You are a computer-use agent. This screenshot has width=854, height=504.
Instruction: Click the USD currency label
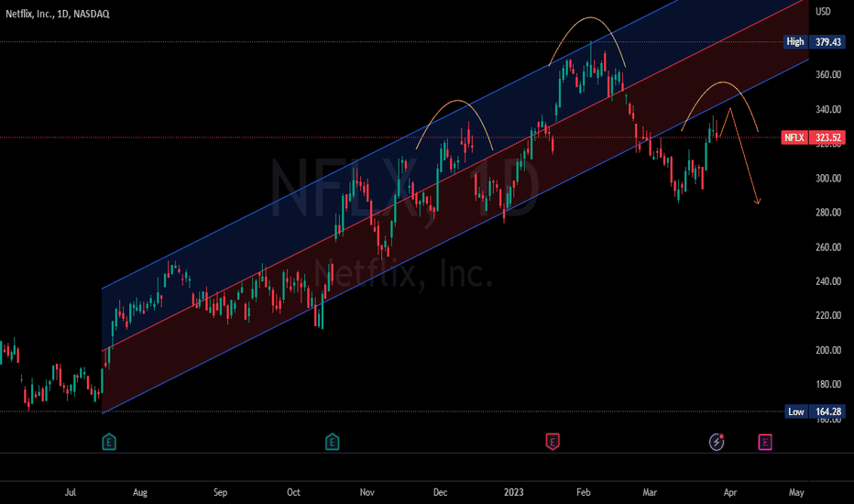[x=823, y=11]
